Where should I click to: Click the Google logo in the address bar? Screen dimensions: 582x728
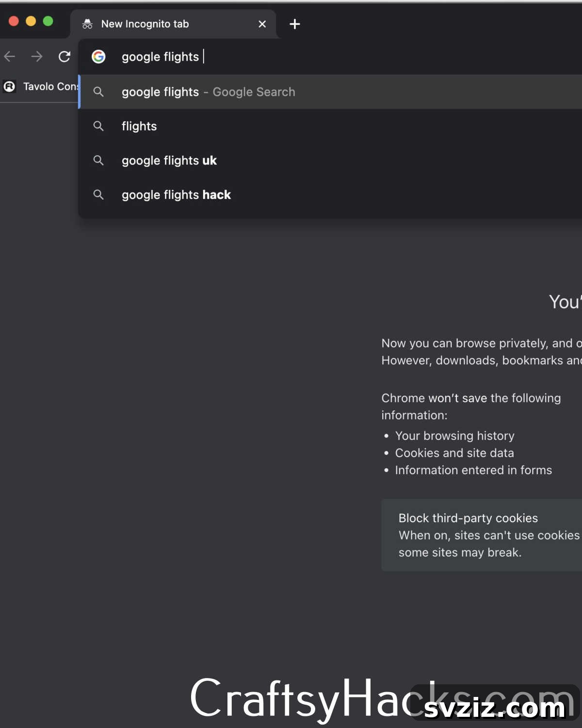[98, 57]
